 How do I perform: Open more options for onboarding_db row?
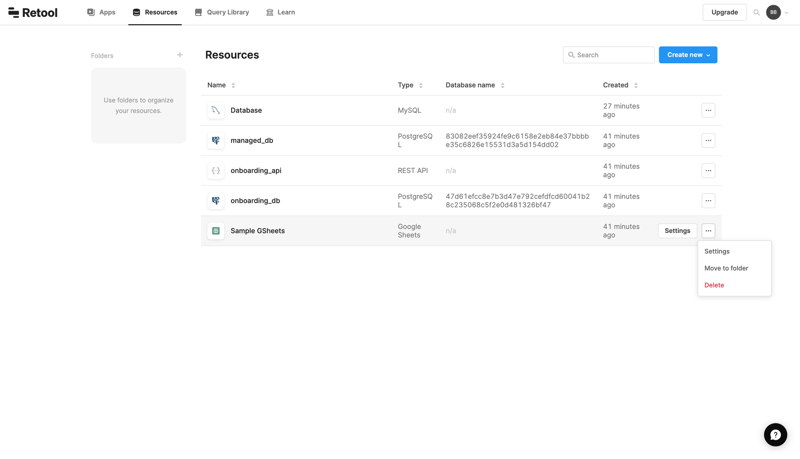coord(708,200)
